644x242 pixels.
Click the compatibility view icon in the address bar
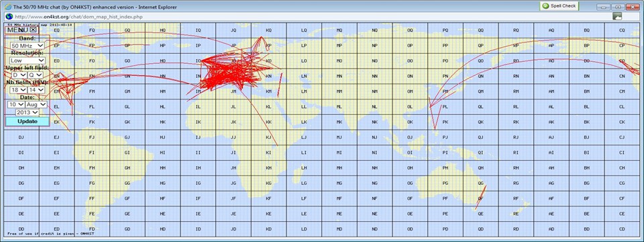tap(617, 16)
